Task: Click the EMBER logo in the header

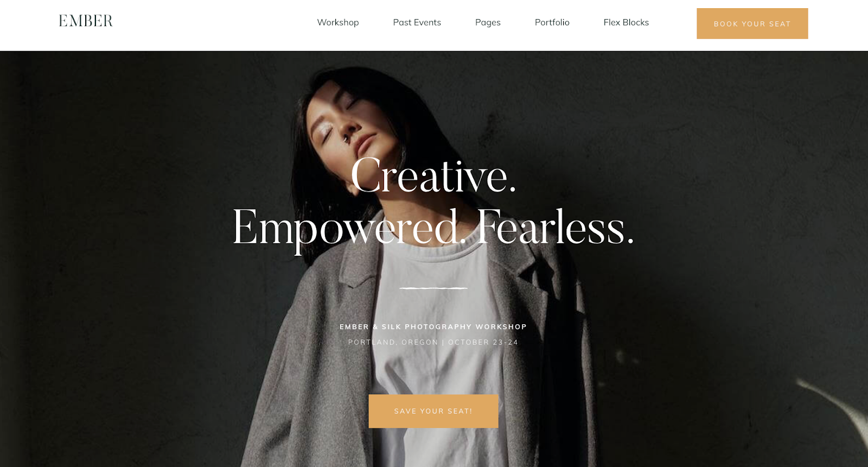Action: tap(86, 21)
